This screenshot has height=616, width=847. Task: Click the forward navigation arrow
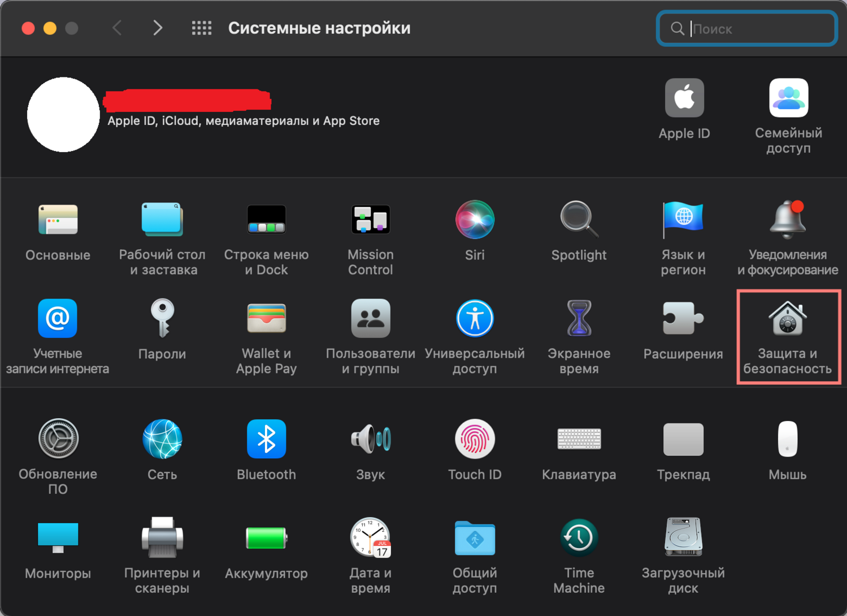pyautogui.click(x=158, y=28)
